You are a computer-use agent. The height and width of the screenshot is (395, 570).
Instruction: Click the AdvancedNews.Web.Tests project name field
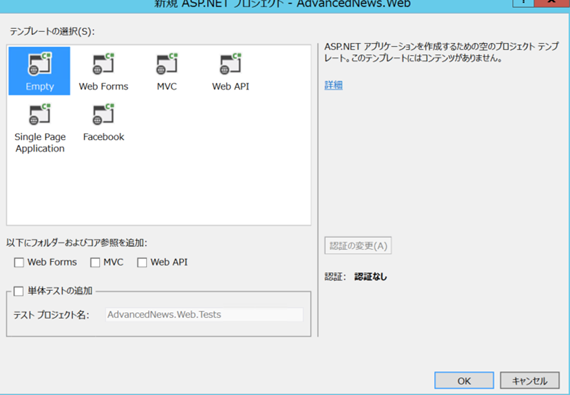pyautogui.click(x=204, y=315)
